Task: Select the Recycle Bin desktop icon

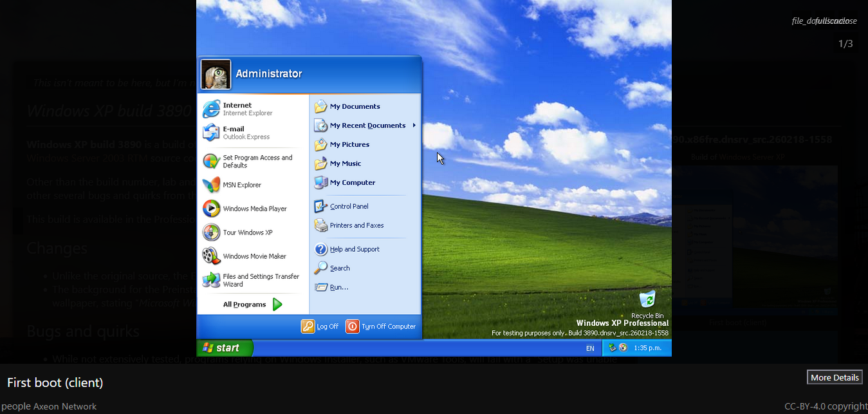Action: pyautogui.click(x=647, y=305)
